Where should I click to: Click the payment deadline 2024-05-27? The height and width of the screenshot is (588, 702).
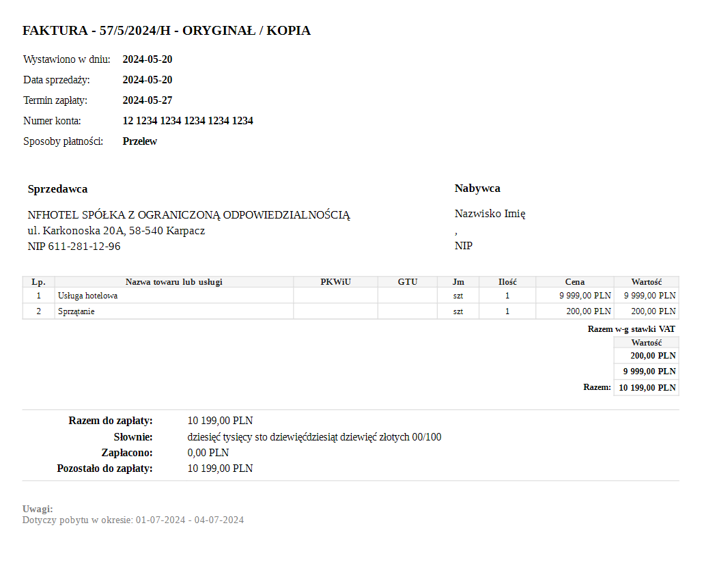pyautogui.click(x=148, y=100)
